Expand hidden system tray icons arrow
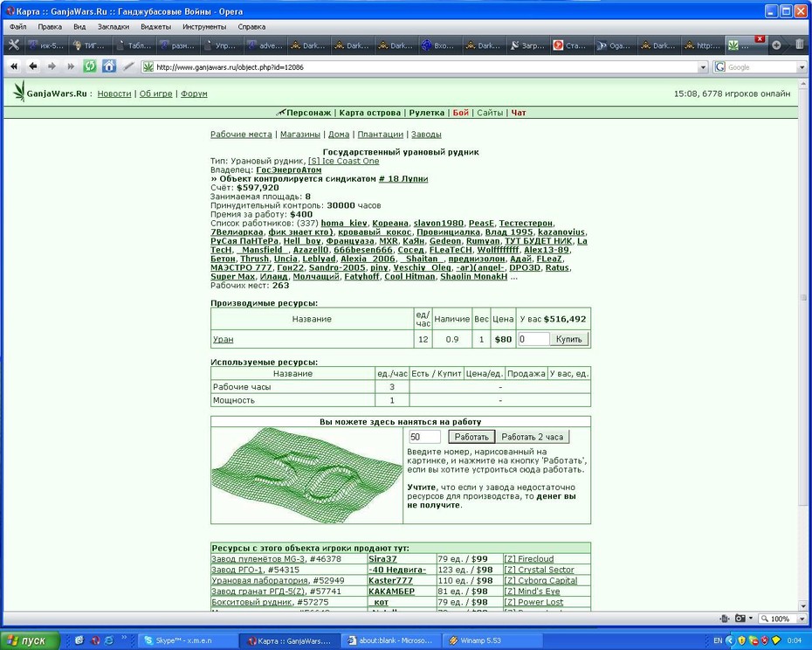 [x=730, y=640]
